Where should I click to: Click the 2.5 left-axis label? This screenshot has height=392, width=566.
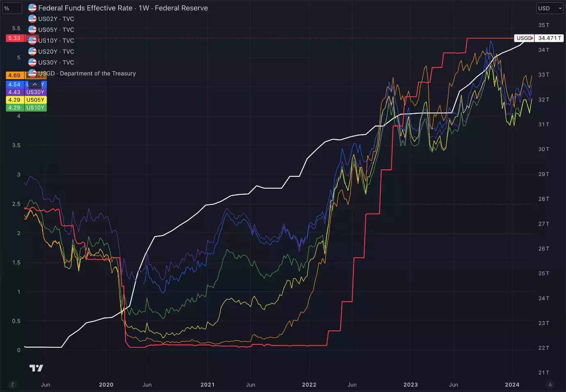[16, 204]
